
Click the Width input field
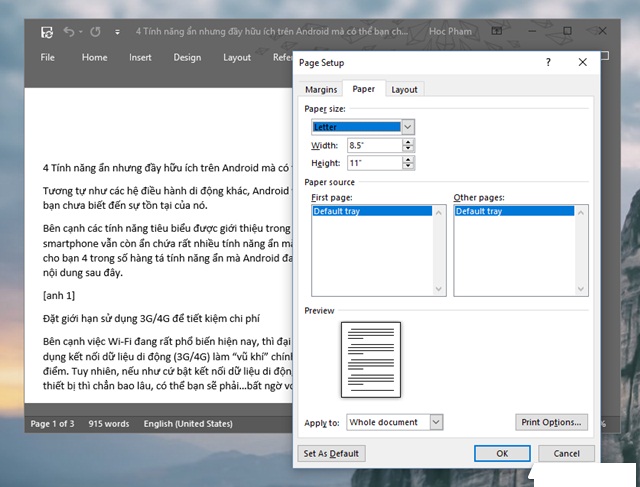click(x=373, y=145)
